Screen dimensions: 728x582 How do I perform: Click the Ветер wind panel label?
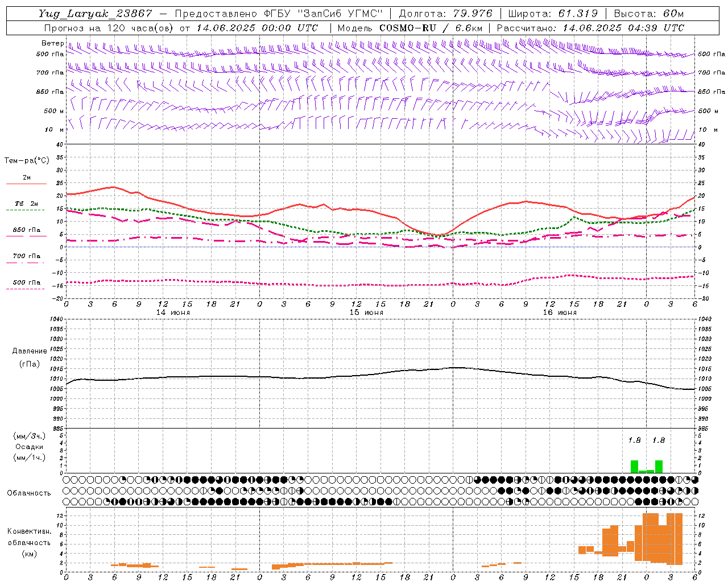(53, 43)
